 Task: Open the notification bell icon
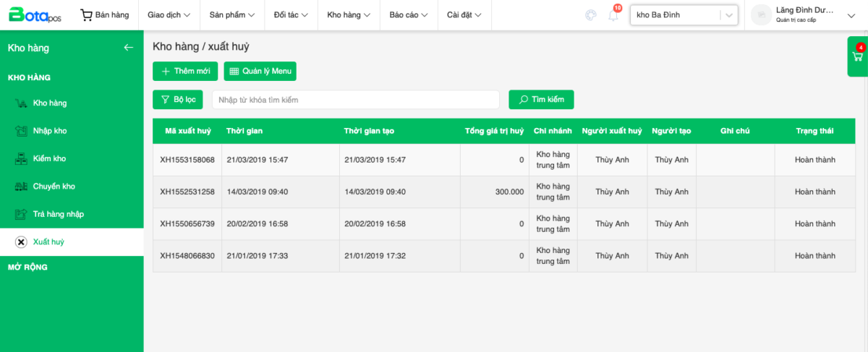[613, 15]
